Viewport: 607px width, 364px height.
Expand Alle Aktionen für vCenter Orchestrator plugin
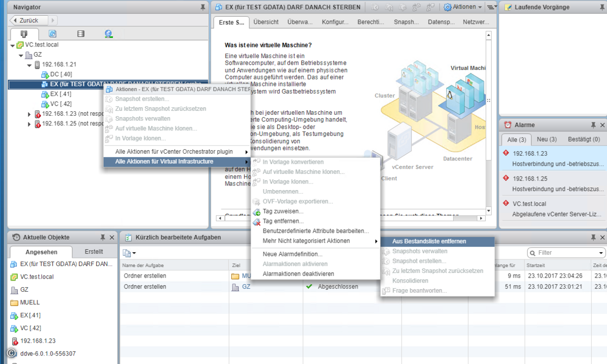click(177, 152)
